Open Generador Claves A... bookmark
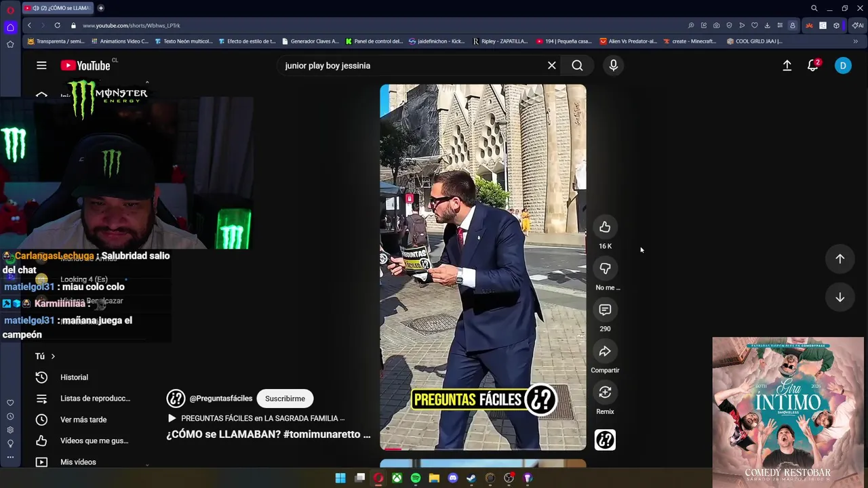The image size is (868, 488). click(x=310, y=41)
